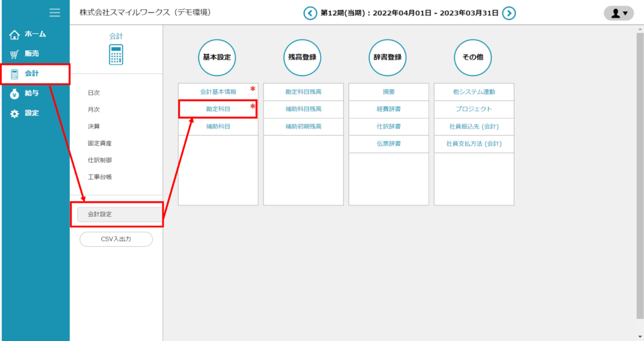Select the 会計設定 item

tap(119, 214)
